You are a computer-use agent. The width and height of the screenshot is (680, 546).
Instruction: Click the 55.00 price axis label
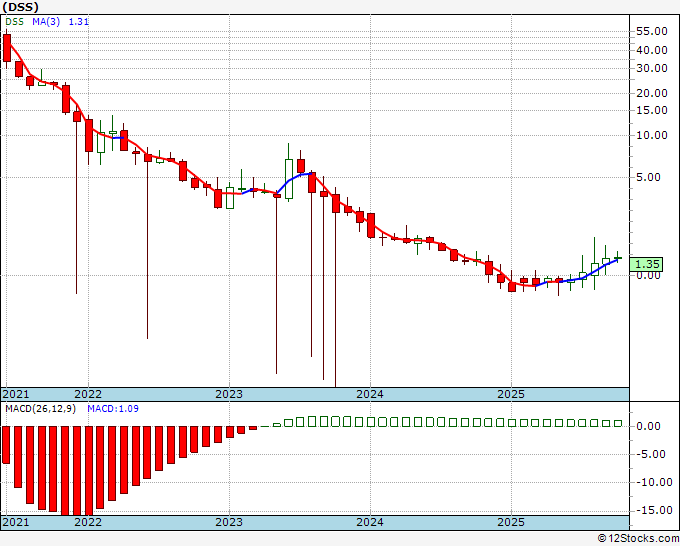point(651,31)
